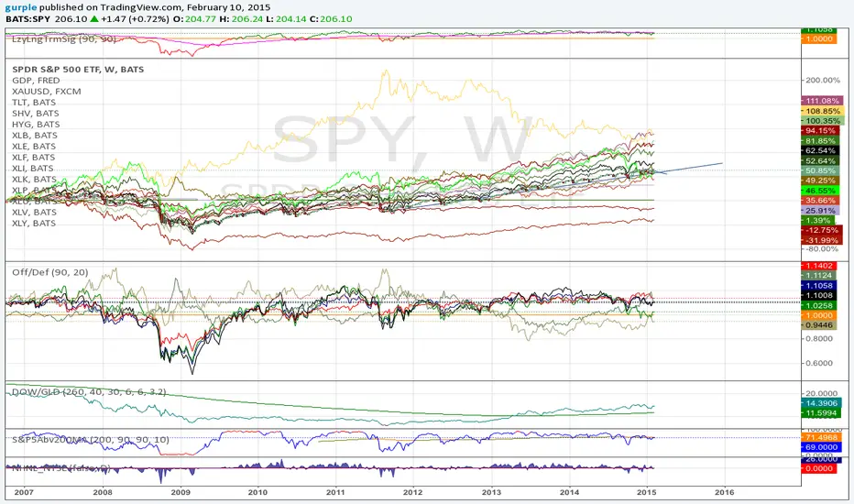Click the 2009 year label on time axis
This screenshot has width=854, height=504.
point(181,493)
